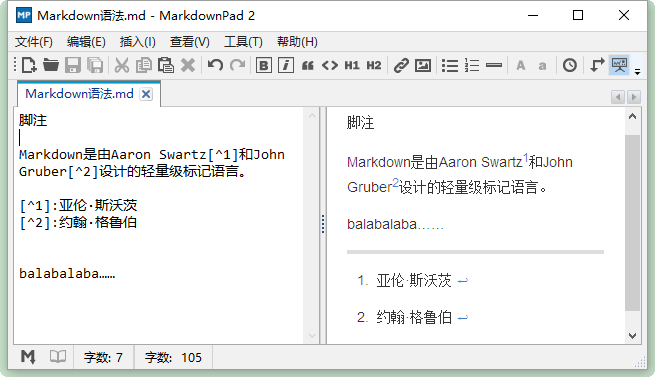655x377 pixels.
Task: Insert a code block with the <> icon
Action: click(330, 65)
